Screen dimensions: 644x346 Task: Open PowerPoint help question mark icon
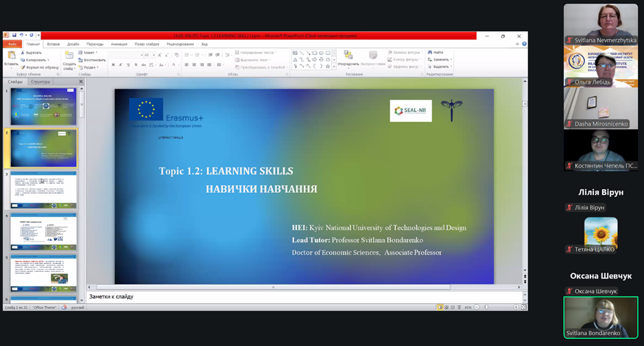(524, 44)
